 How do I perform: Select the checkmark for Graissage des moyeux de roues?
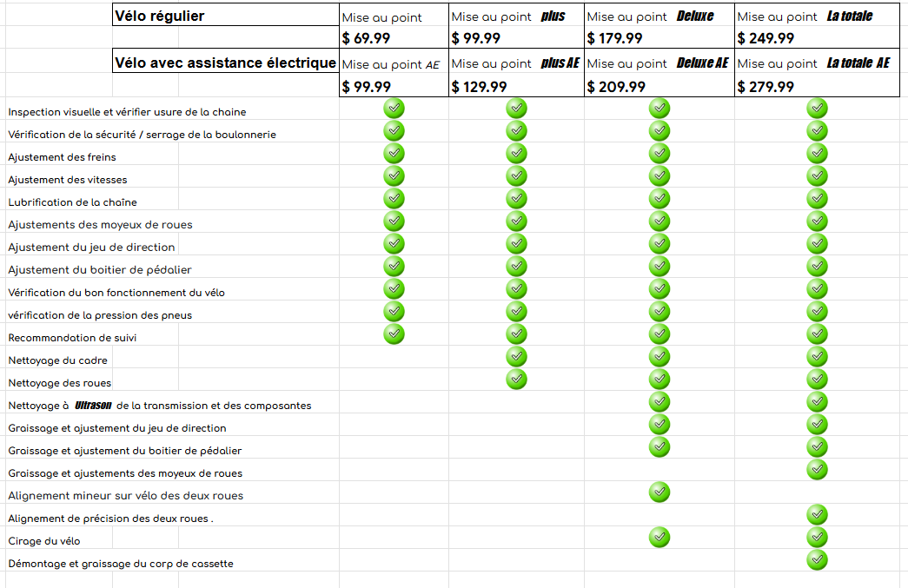817,469
